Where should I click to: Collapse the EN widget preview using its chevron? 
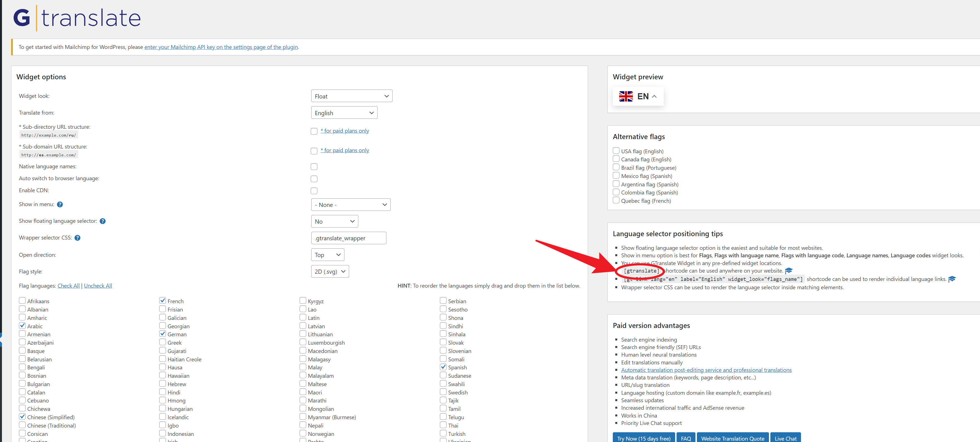pyautogui.click(x=654, y=96)
